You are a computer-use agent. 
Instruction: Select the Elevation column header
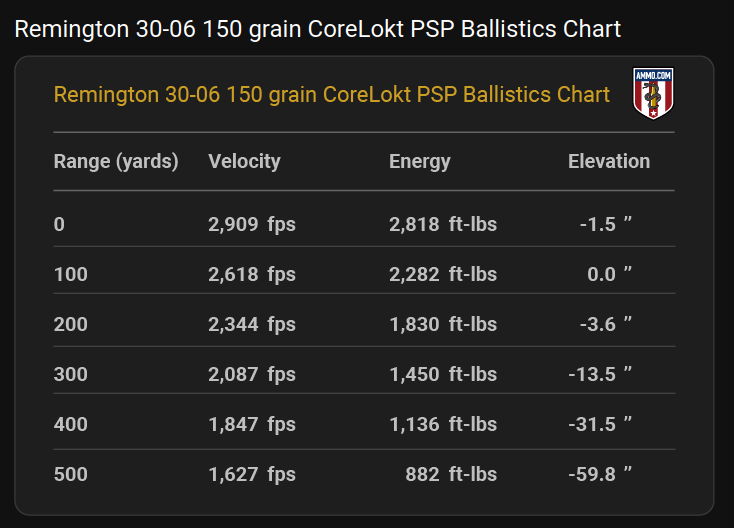609,161
